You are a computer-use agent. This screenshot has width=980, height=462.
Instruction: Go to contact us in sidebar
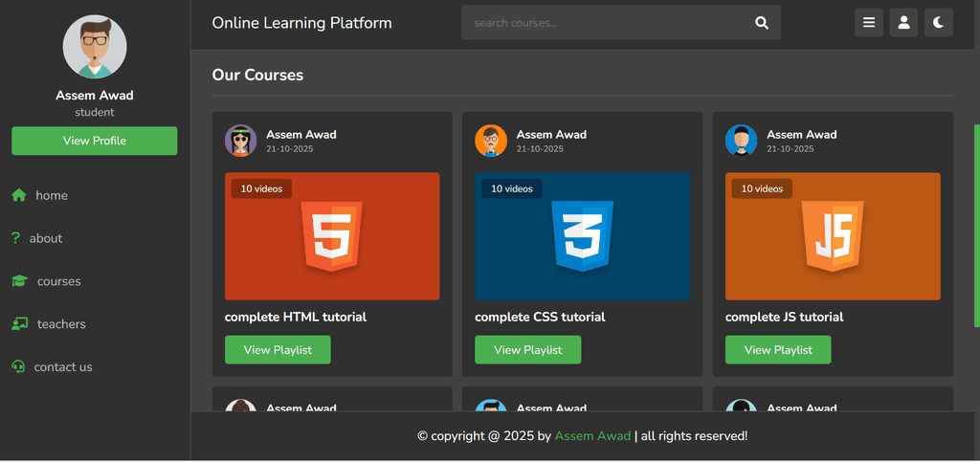[63, 367]
